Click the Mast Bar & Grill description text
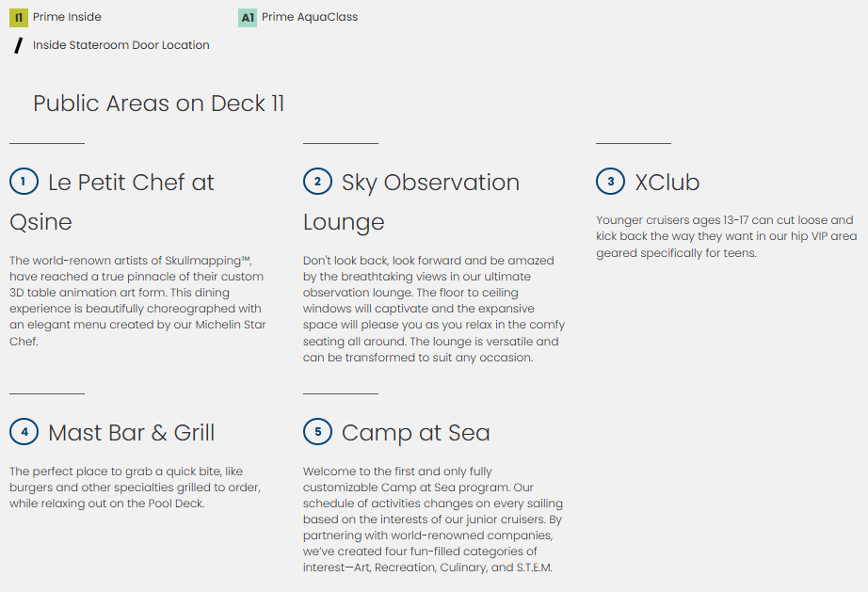This screenshot has width=868, height=592. pyautogui.click(x=135, y=488)
